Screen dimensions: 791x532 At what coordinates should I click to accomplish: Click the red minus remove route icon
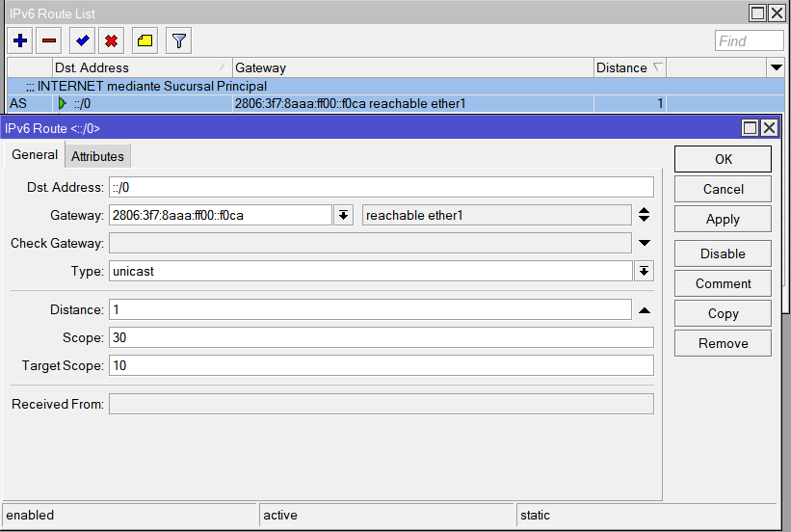point(49,40)
